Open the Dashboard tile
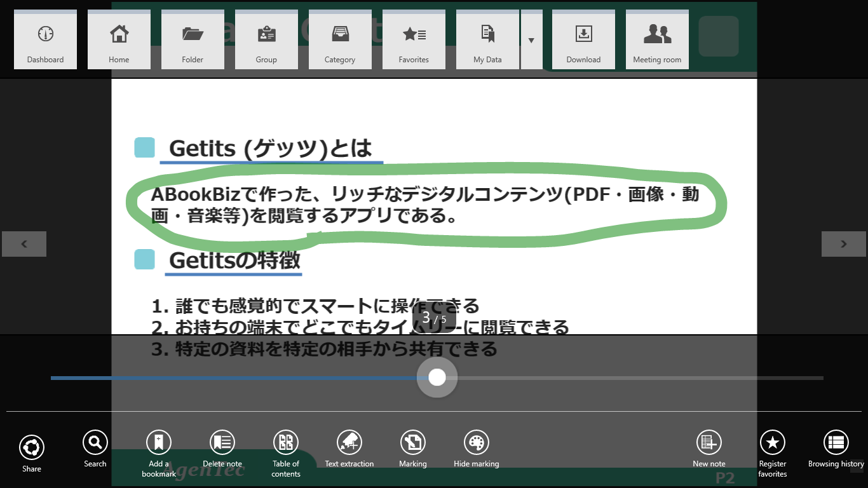This screenshot has height=488, width=868. (x=45, y=41)
